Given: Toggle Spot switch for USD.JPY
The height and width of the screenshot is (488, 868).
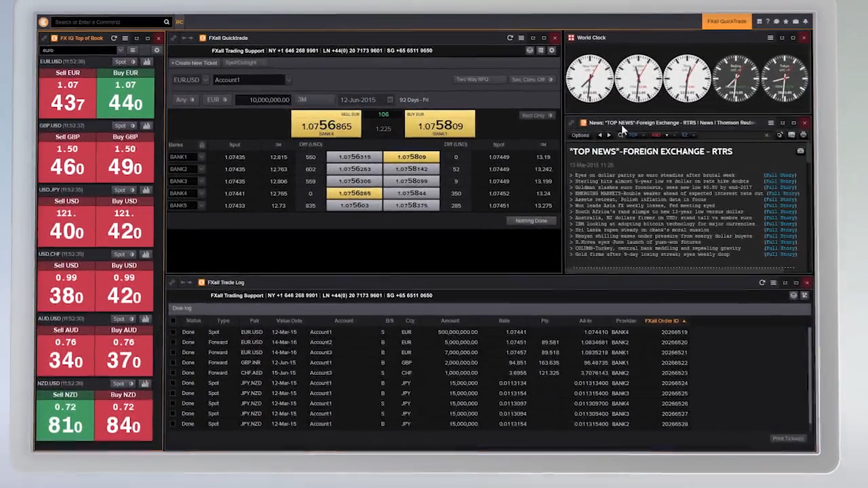Looking at the screenshot, I should (x=123, y=190).
